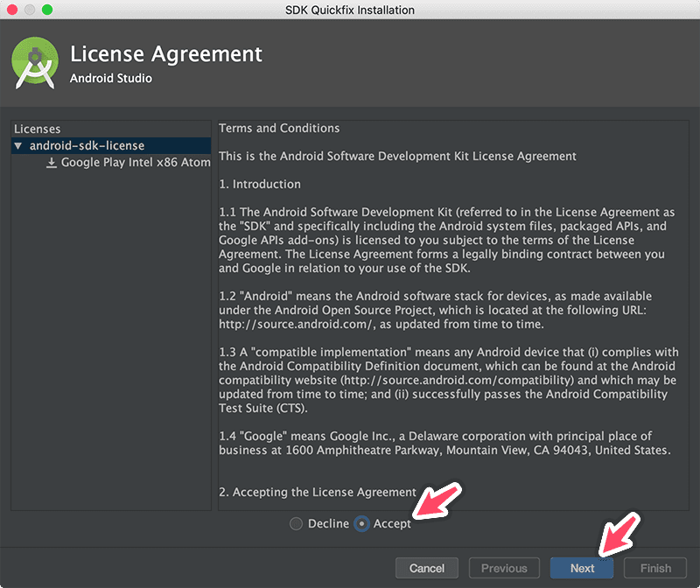Click the red close window button
700x588 pixels.
click(12, 10)
